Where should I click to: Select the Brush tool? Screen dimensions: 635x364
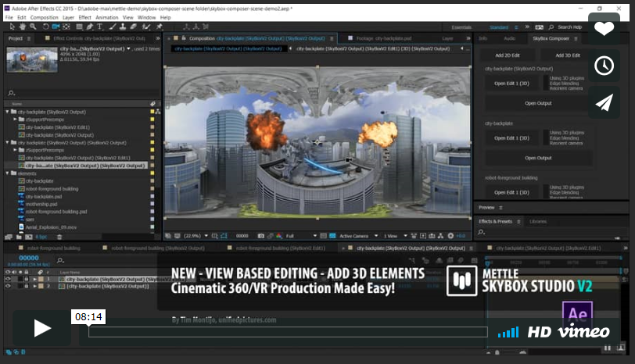pyautogui.click(x=113, y=27)
